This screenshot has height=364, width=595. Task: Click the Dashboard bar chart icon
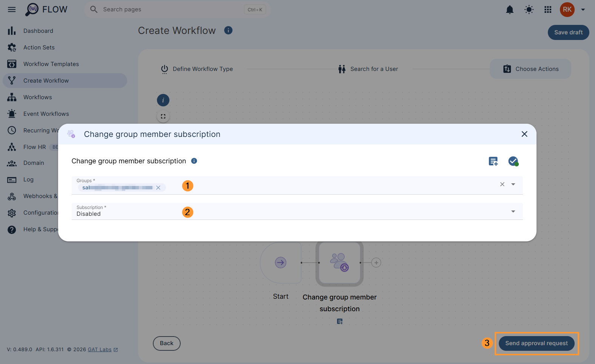(12, 31)
